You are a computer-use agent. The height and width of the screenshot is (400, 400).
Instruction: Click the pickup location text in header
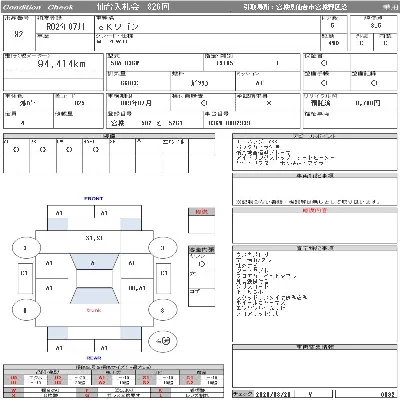pos(295,7)
